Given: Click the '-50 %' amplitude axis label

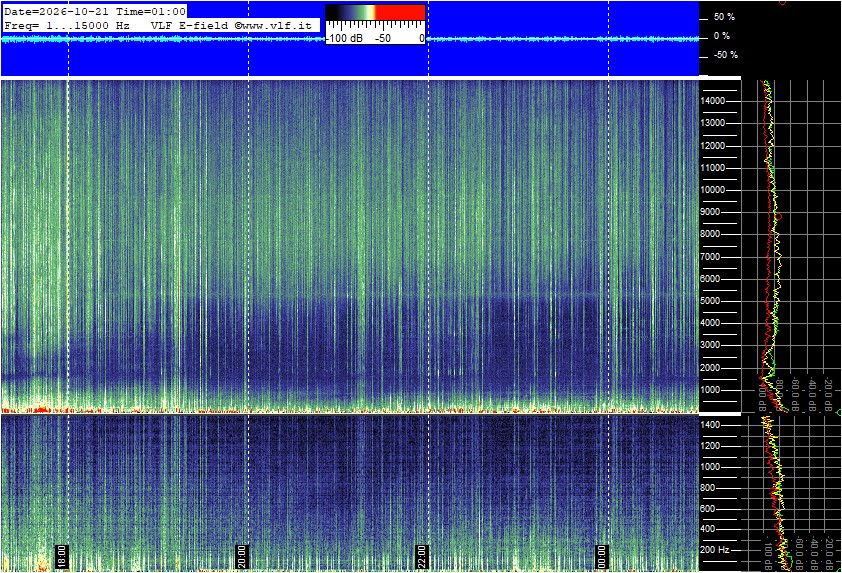Looking at the screenshot, I should coord(725,55).
